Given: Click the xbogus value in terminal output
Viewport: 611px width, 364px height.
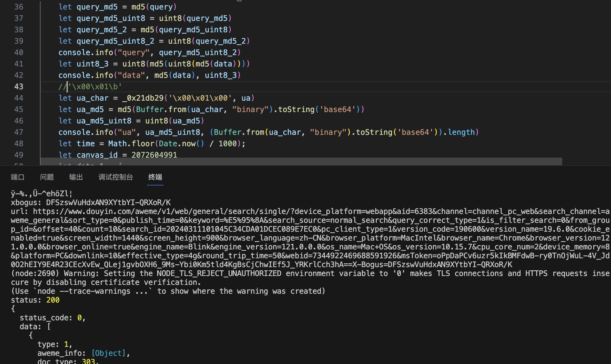Looking at the screenshot, I should click(108, 202).
